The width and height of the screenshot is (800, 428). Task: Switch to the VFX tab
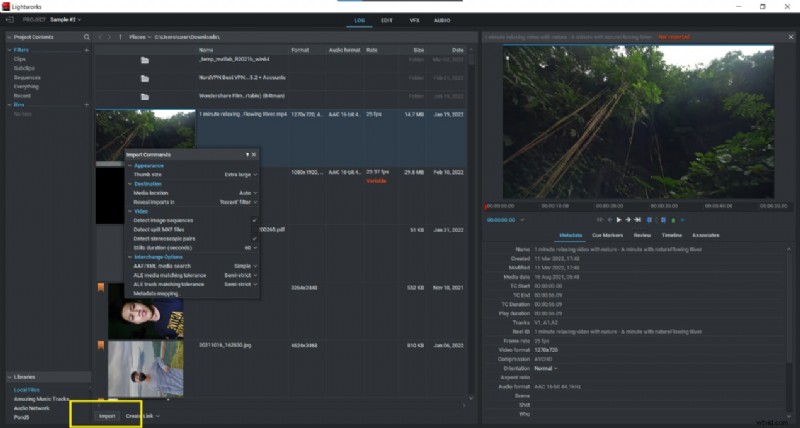point(414,20)
